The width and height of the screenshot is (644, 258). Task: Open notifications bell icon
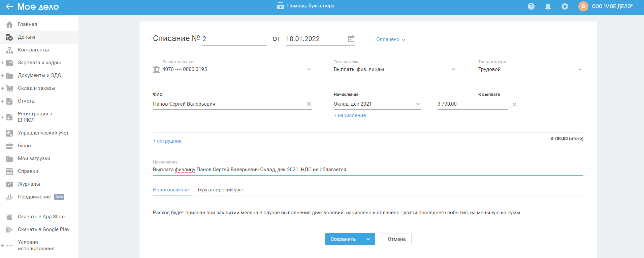point(548,6)
